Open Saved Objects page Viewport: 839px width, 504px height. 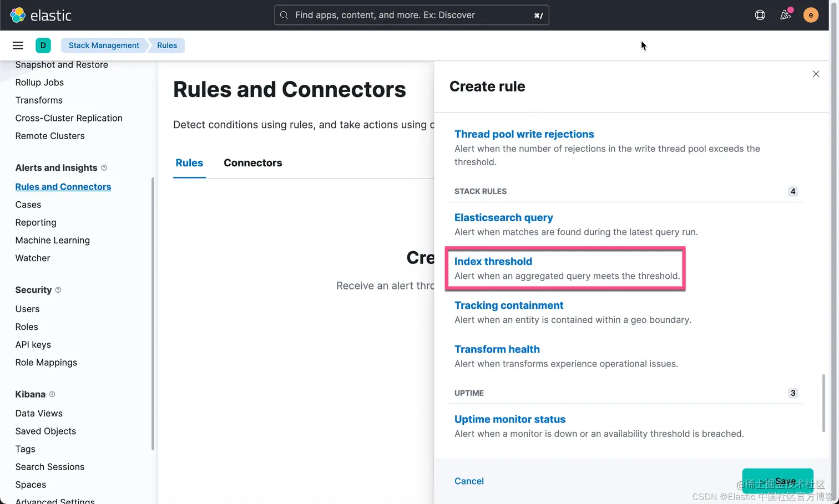coord(46,430)
